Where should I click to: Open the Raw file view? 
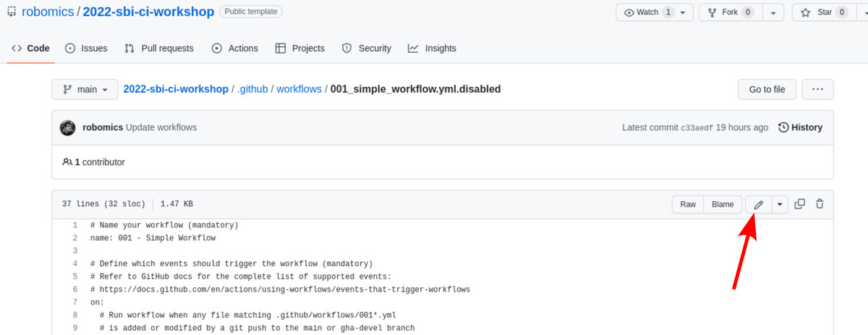point(688,205)
